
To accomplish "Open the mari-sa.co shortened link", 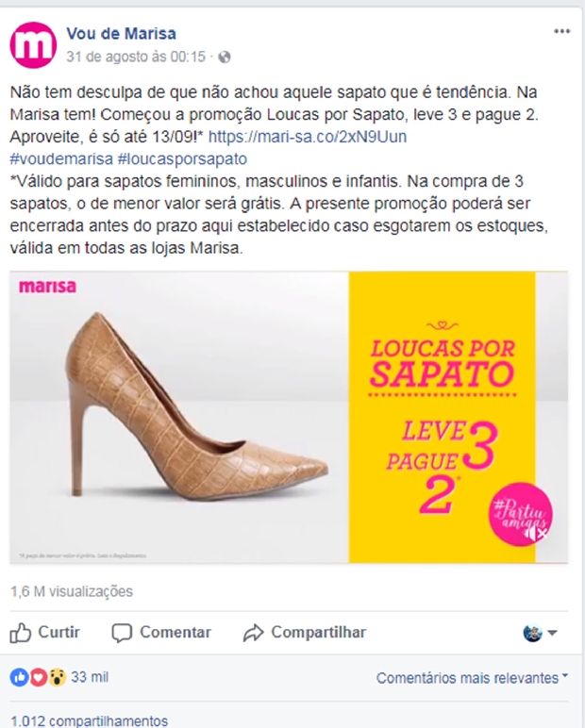I will [x=308, y=137].
